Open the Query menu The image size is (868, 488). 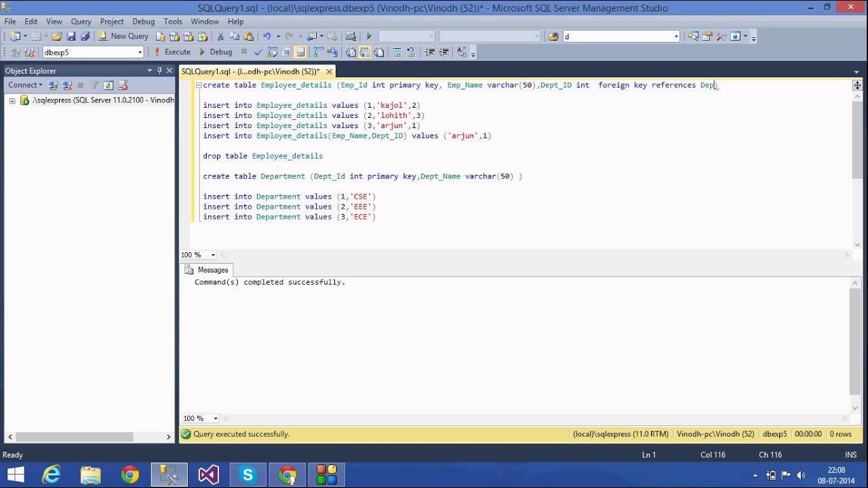tap(81, 22)
